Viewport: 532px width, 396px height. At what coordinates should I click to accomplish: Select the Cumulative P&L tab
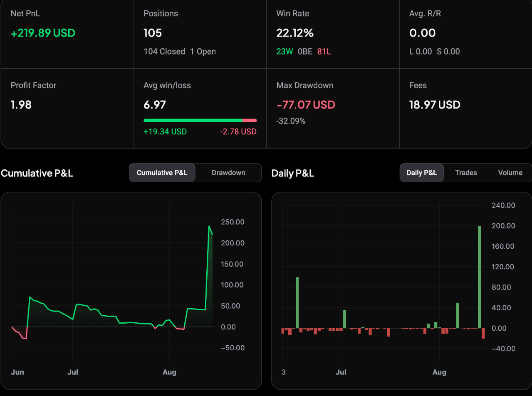coord(162,173)
